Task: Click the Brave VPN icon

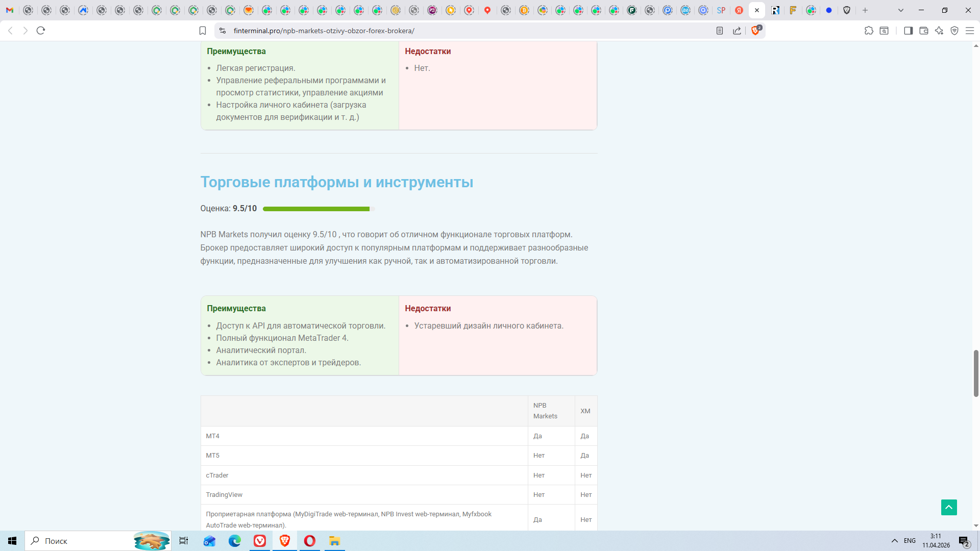Action: (x=954, y=31)
